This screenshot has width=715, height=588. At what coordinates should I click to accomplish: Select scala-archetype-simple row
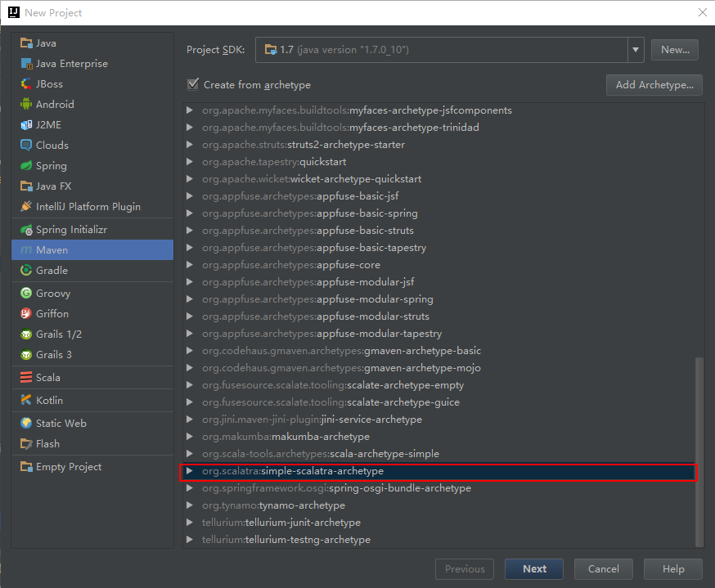coord(439,454)
